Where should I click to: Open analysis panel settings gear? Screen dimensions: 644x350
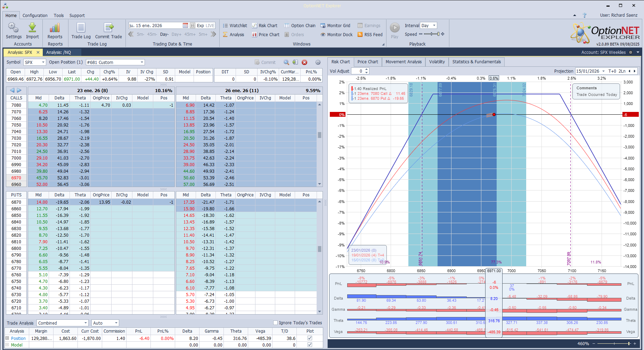(318, 62)
